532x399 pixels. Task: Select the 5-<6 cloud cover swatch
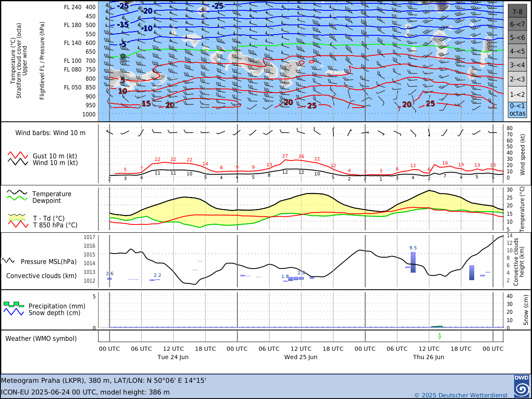point(517,38)
